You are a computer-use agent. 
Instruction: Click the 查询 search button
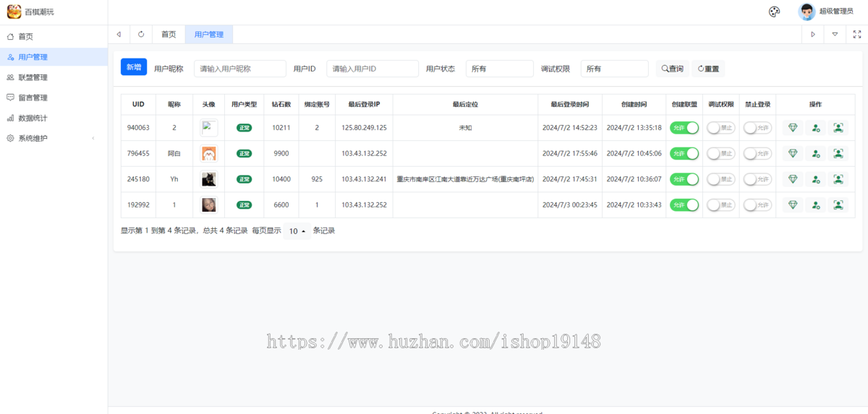(x=673, y=69)
